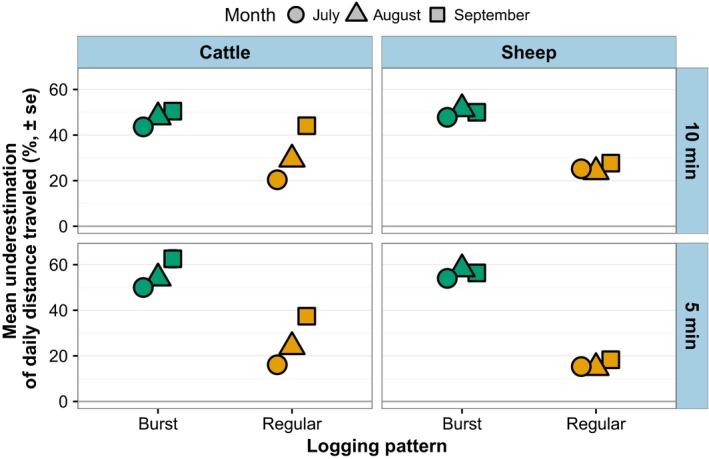Click the Logging pattern axis title
This screenshot has width=709, height=459.
point(376,446)
